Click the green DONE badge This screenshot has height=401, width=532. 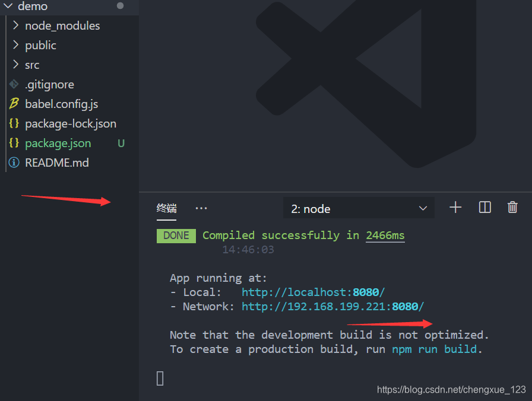pos(176,235)
